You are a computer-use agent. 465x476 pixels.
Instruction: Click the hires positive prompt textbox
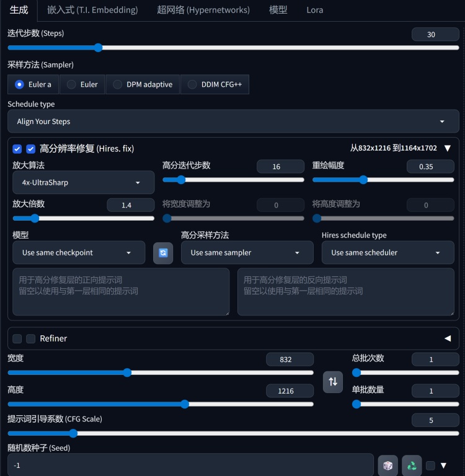coord(121,292)
